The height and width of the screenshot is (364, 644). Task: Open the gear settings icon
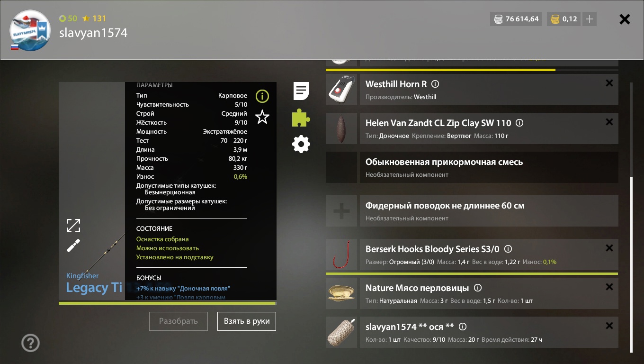click(x=301, y=144)
